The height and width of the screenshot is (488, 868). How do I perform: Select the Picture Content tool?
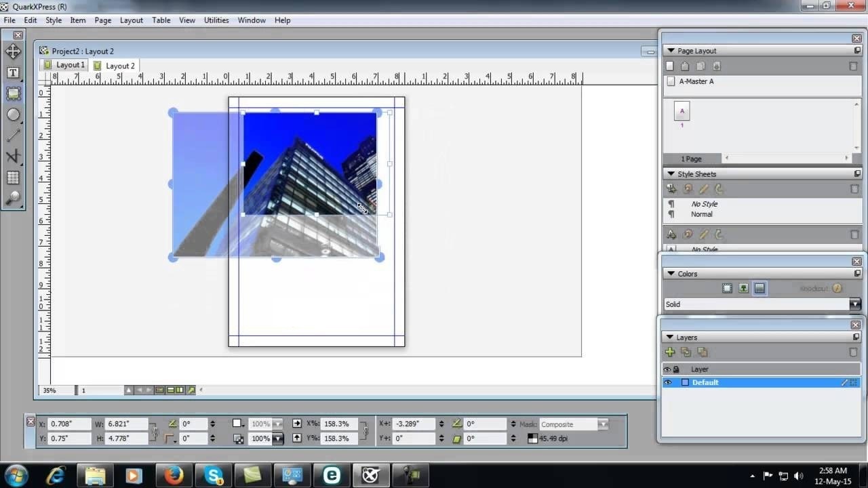(x=13, y=94)
